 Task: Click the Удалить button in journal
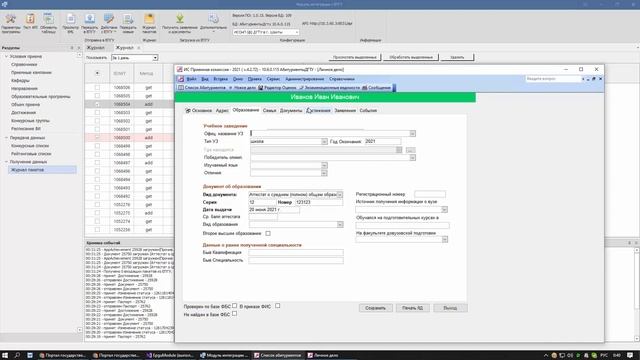[x=457, y=57]
